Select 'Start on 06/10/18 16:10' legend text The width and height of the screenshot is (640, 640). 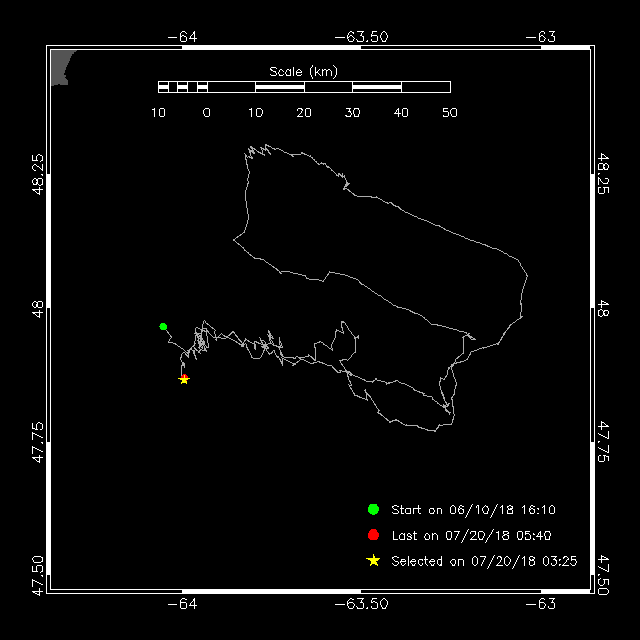(473, 510)
